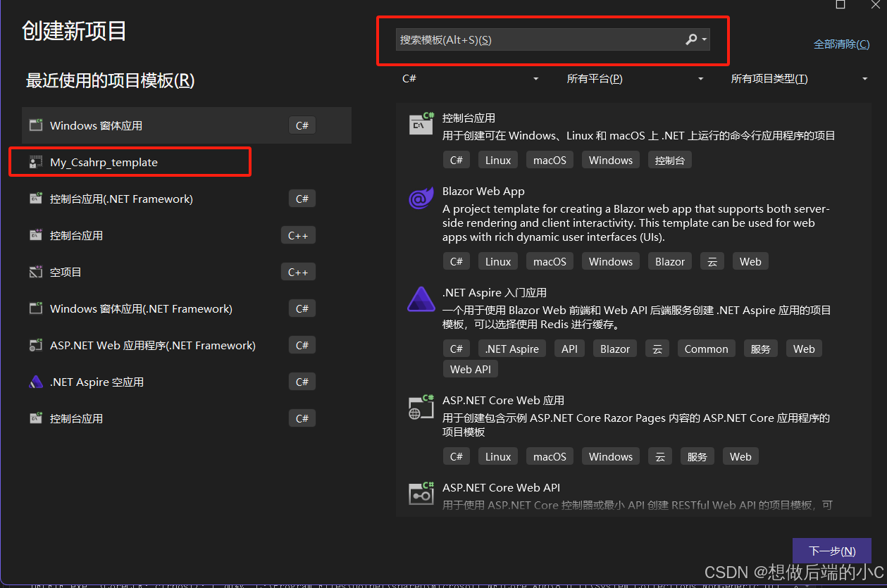Click the Windows 窗体应用 template icon in the recent list
This screenshot has width=887, height=588.
36,125
